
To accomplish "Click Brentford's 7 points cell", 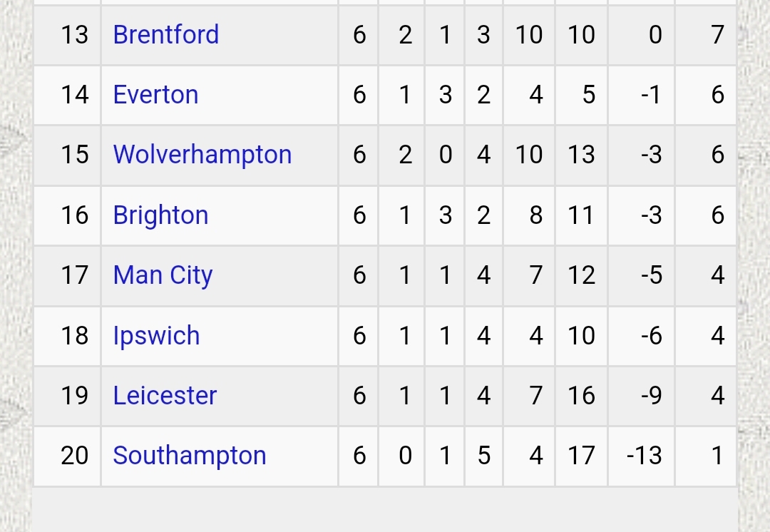I will (706, 36).
